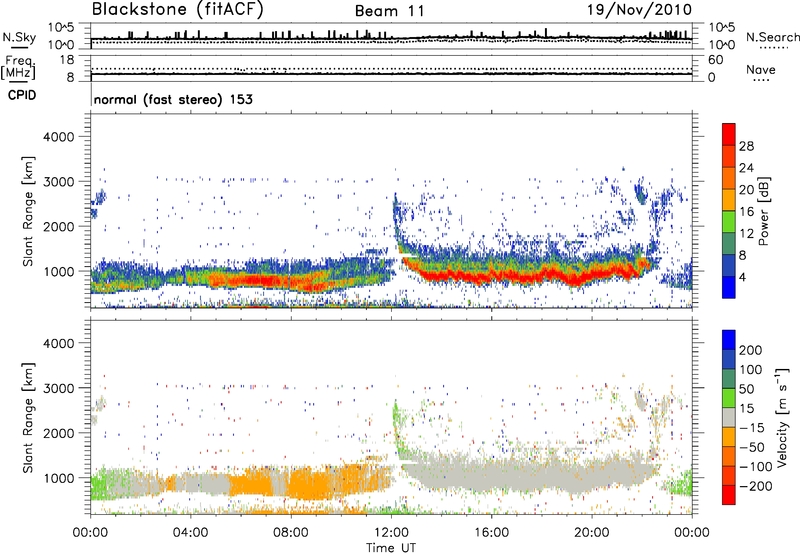Click the '4000' tick on power plot axis
800x554 pixels.
coord(59,137)
